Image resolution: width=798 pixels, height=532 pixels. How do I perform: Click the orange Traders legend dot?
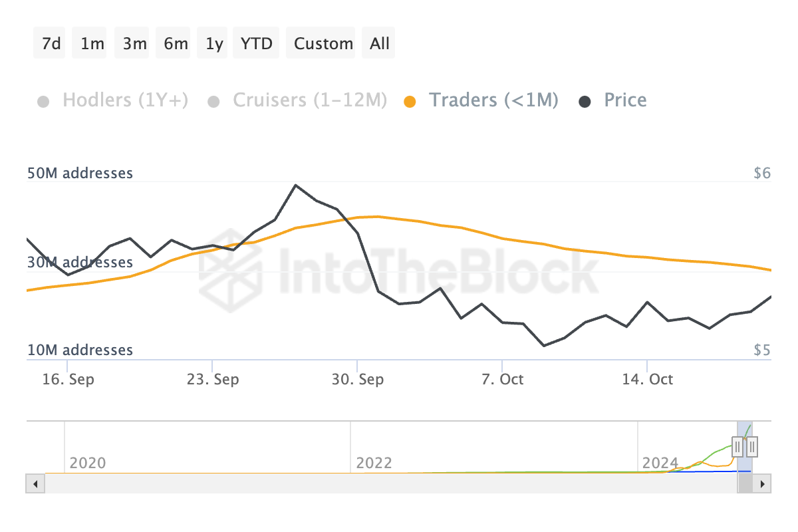[410, 102]
